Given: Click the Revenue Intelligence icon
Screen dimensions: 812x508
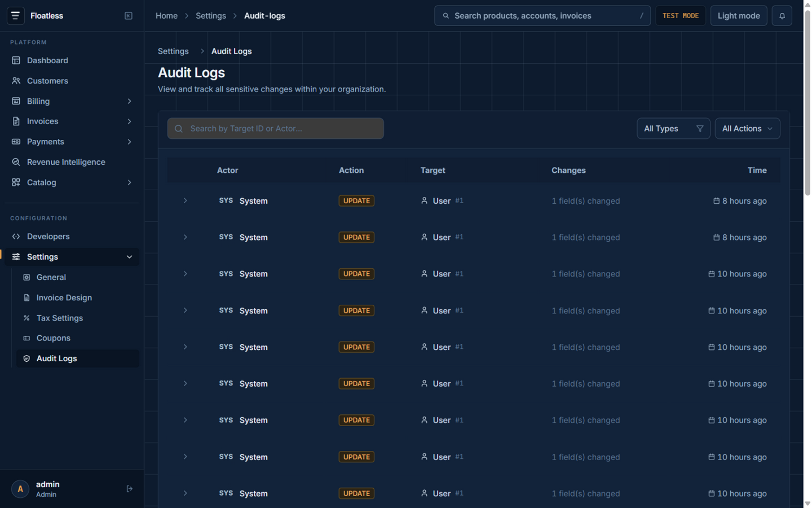Looking at the screenshot, I should click(x=16, y=162).
